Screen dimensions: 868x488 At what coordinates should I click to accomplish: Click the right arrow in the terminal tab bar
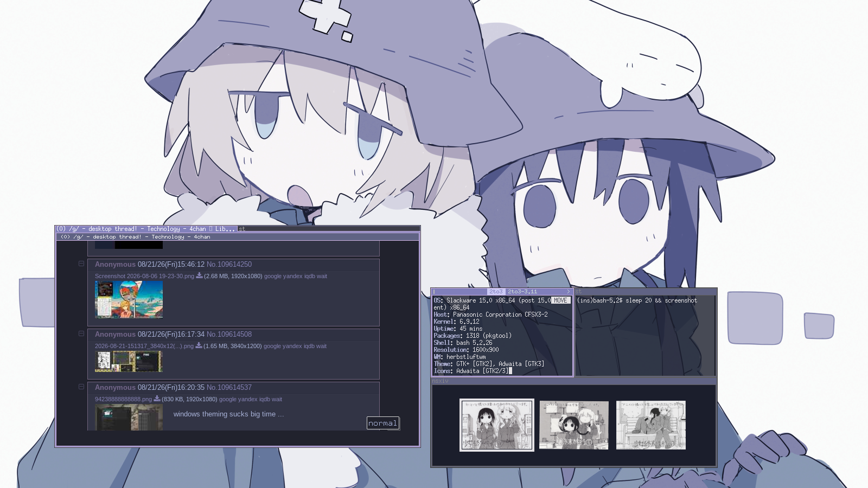568,292
